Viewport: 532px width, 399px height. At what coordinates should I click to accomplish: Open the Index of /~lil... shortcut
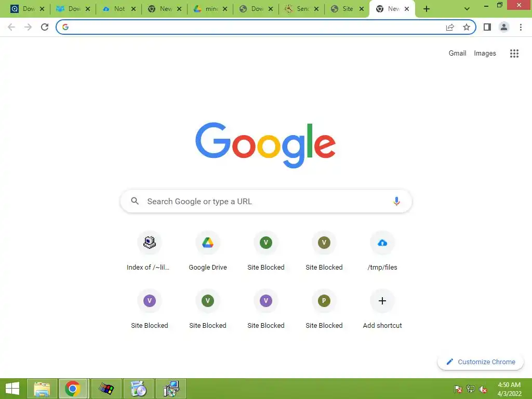(x=149, y=251)
